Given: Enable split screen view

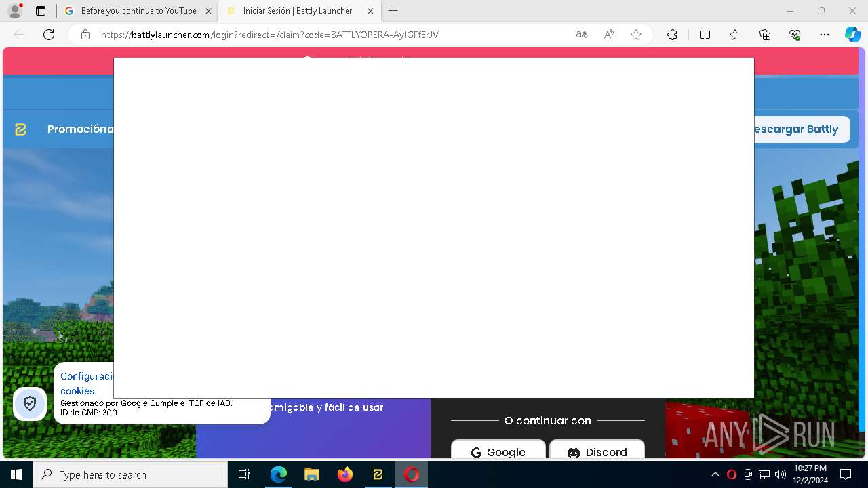Looking at the screenshot, I should click(705, 35).
